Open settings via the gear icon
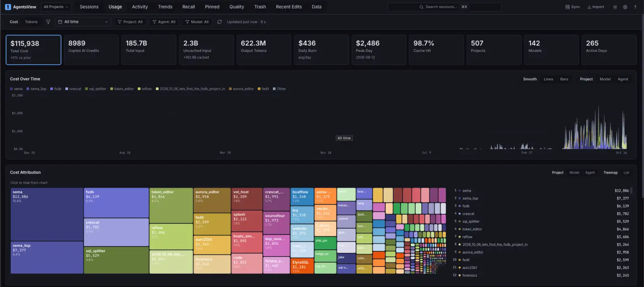The height and width of the screenshot is (287, 644). click(x=625, y=7)
